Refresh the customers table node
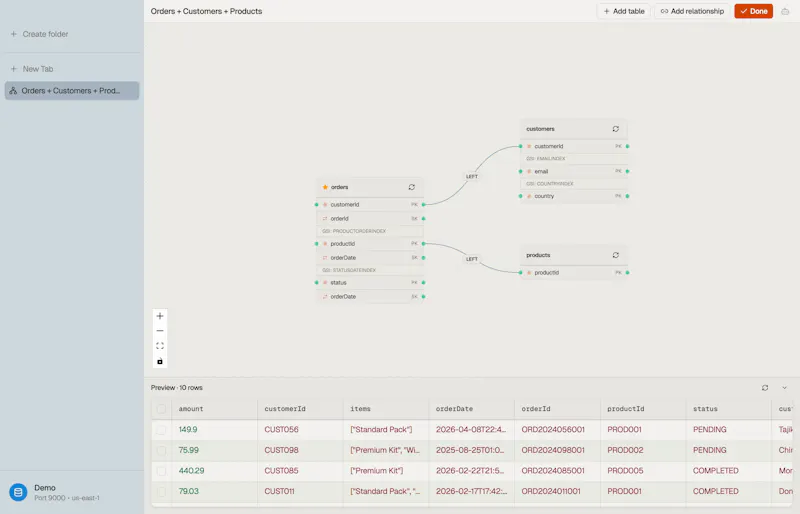Viewport: 800px width, 514px height. coord(616,129)
